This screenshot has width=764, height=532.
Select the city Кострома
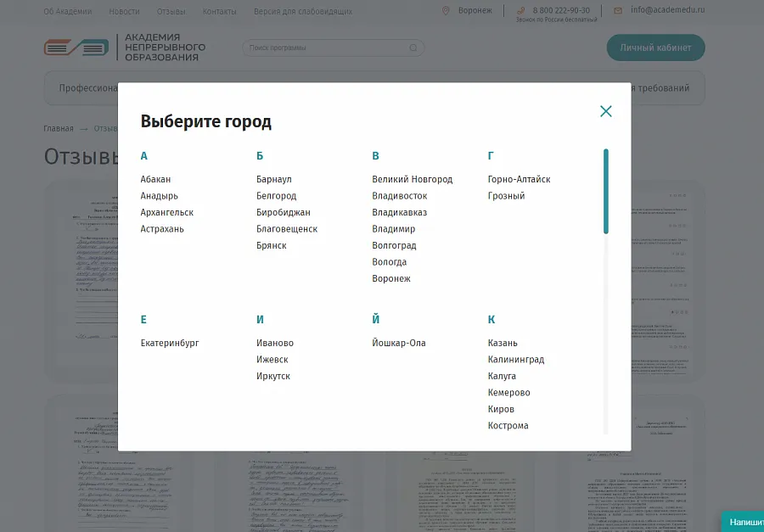tap(508, 426)
